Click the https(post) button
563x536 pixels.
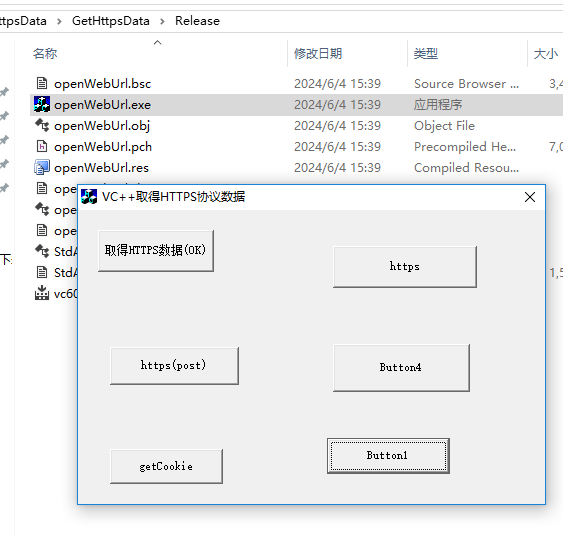point(174,365)
